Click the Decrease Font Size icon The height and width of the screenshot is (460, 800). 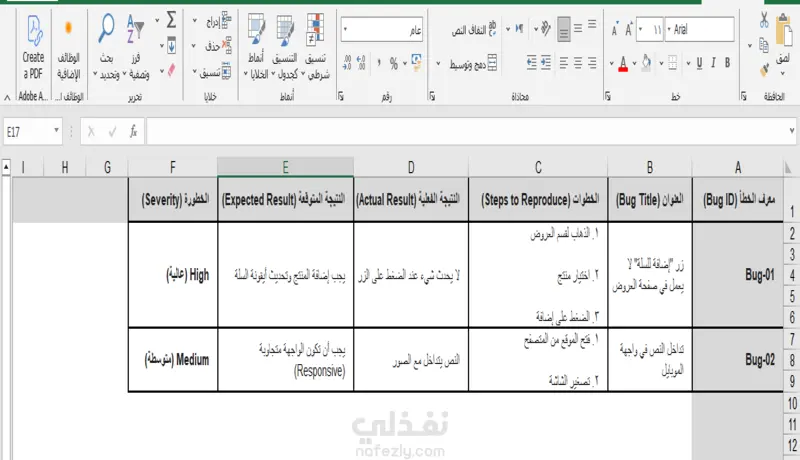point(614,30)
